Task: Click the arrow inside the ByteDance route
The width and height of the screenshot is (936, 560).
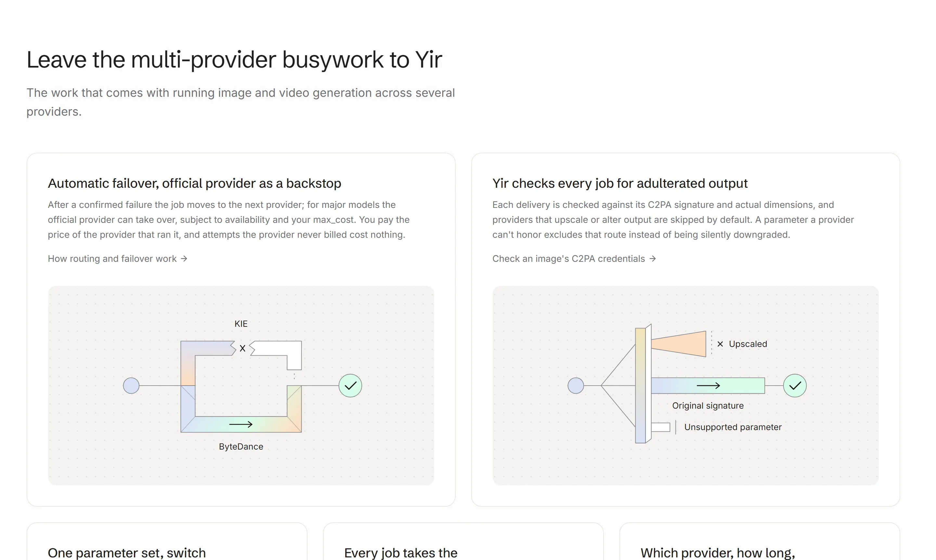Action: click(x=241, y=425)
